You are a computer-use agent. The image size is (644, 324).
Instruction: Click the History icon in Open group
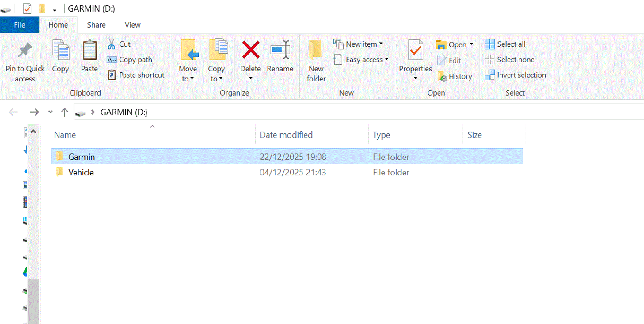(443, 76)
